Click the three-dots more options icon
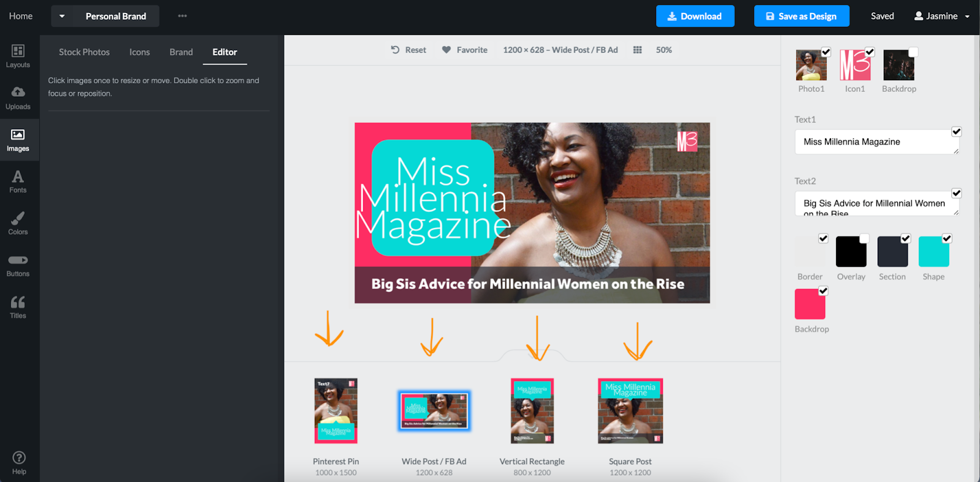 coord(183,16)
